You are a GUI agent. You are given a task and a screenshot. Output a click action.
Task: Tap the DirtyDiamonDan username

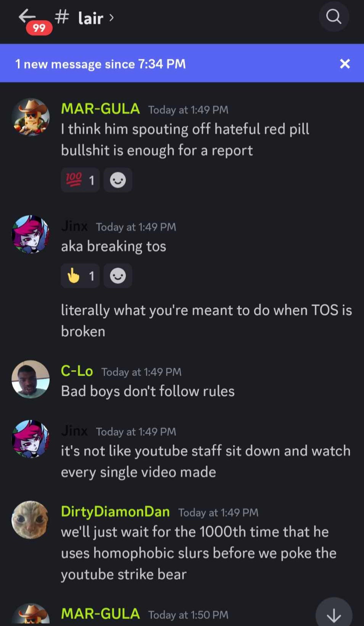[x=115, y=511]
